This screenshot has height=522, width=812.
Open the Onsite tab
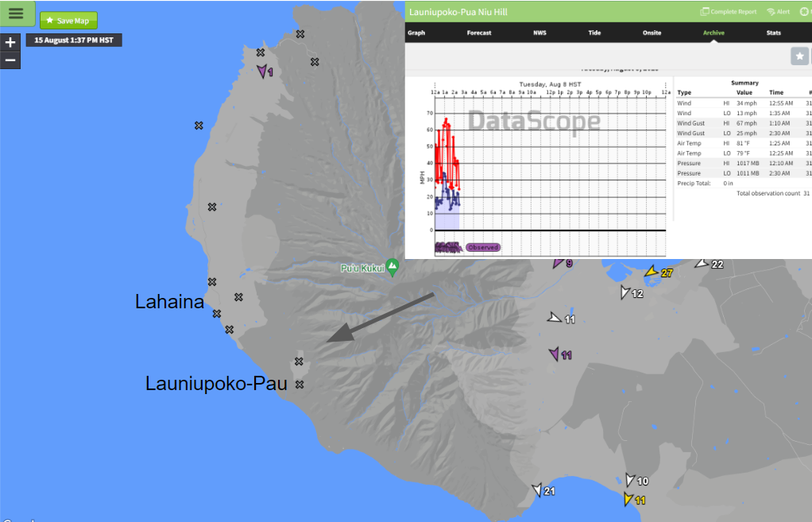(x=652, y=33)
